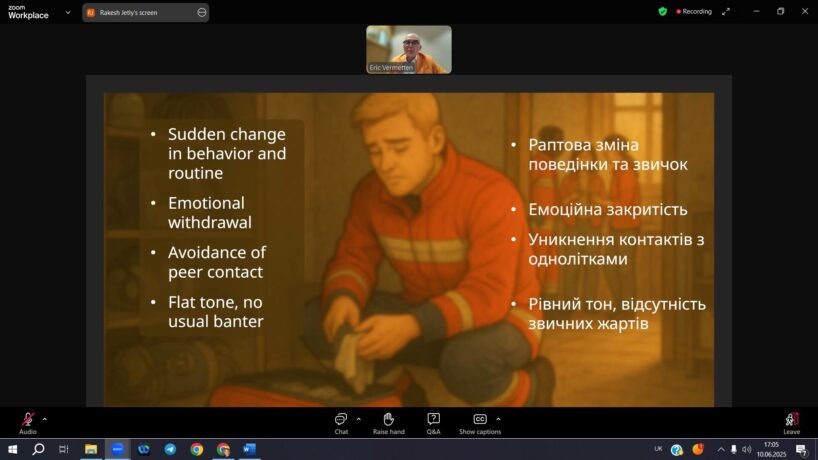
Task: Open the Q&A panel
Action: 433,421
